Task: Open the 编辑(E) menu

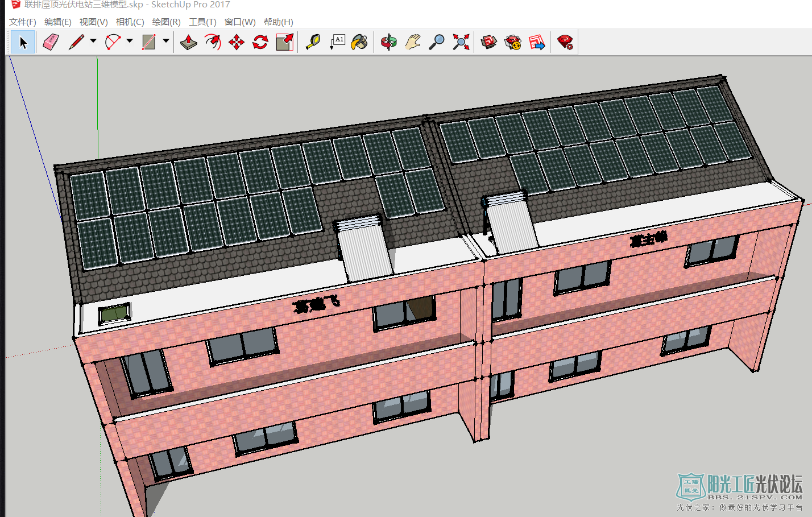Action: 58,22
